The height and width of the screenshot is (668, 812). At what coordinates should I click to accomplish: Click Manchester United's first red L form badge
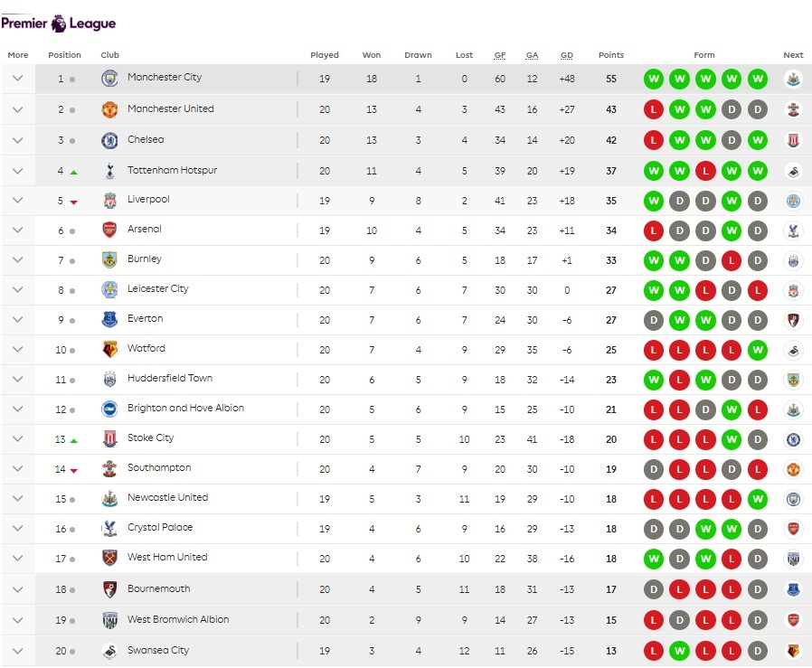pyautogui.click(x=653, y=109)
